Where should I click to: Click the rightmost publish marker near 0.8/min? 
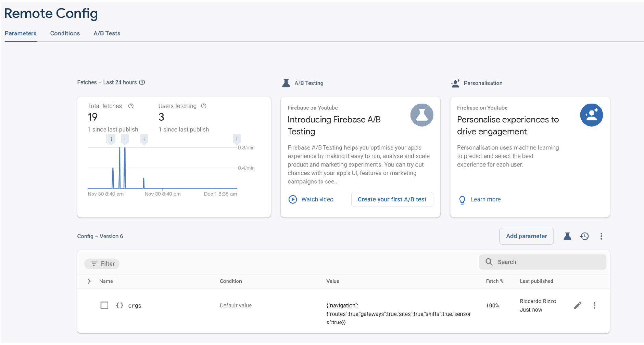pyautogui.click(x=237, y=140)
